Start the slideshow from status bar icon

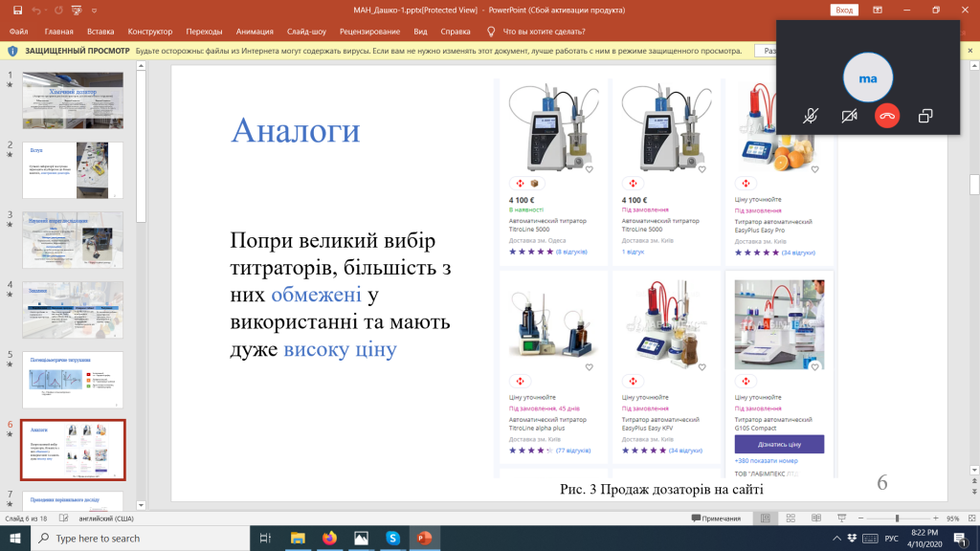842,518
